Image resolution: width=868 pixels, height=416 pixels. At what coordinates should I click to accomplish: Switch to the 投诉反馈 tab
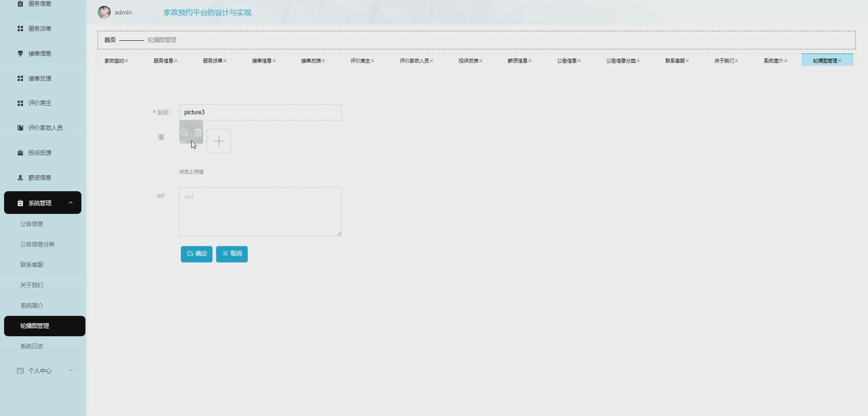coord(468,61)
